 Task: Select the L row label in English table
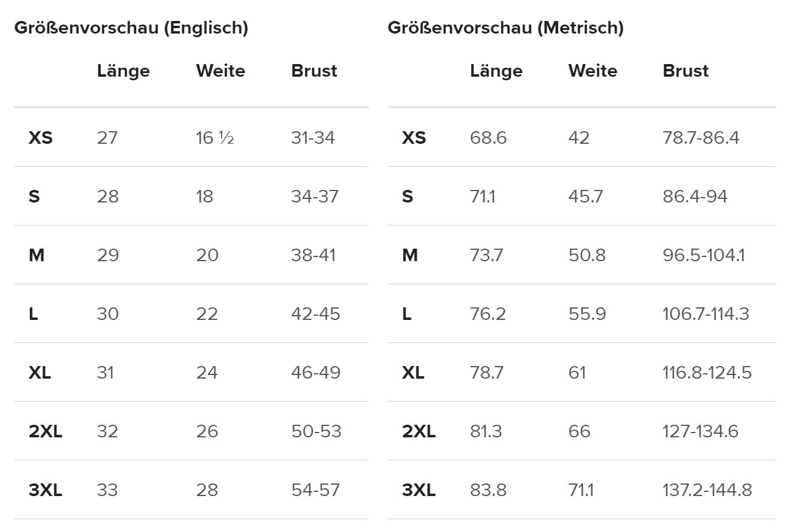[x=34, y=314]
